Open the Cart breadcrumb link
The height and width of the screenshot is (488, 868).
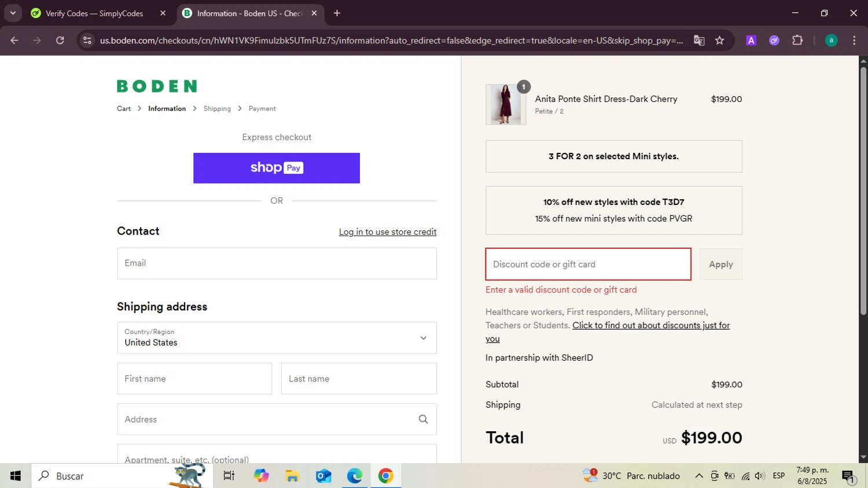click(x=124, y=109)
